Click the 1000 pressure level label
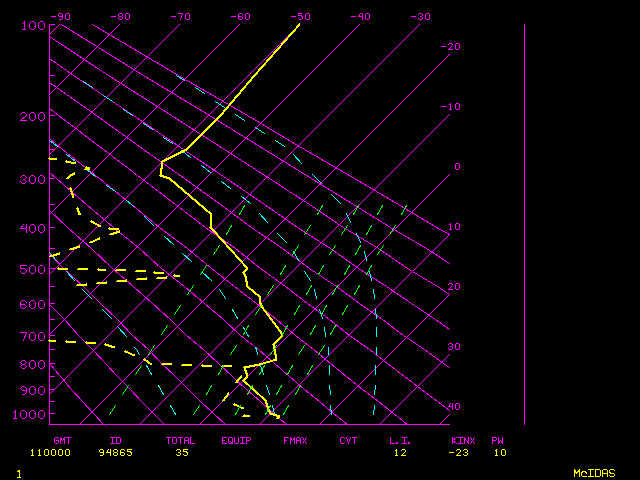The image size is (640, 480). pyautogui.click(x=30, y=414)
